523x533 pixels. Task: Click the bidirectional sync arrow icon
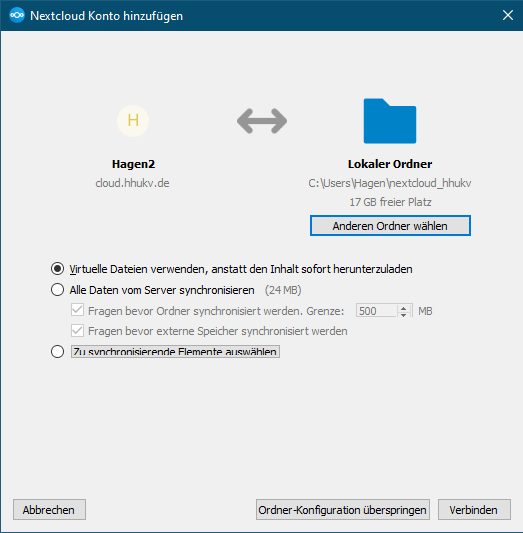pyautogui.click(x=262, y=121)
